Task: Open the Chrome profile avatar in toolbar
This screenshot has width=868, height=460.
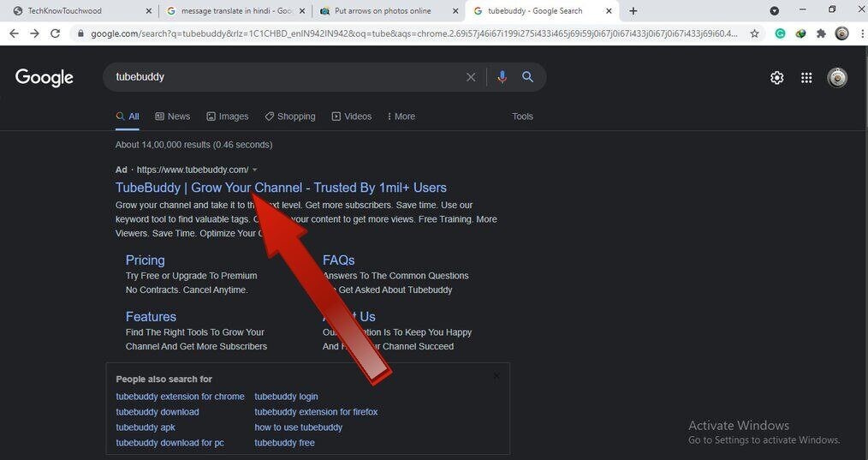Action: point(841,33)
